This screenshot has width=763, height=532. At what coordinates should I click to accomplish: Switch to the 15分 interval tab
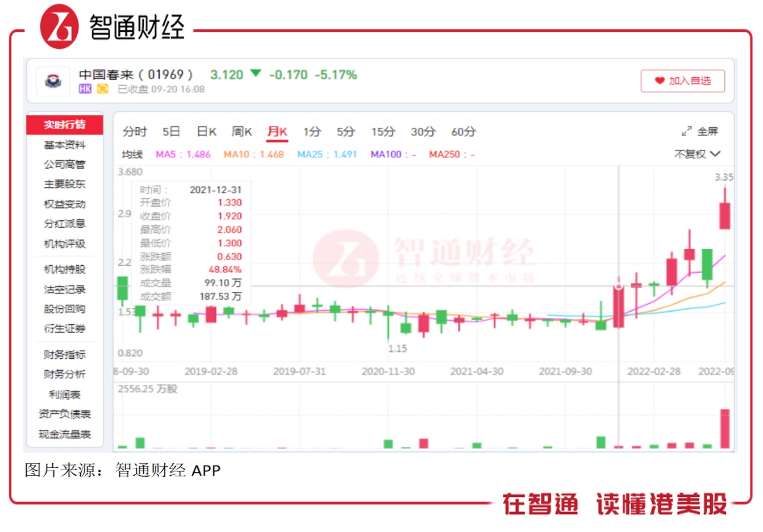(x=383, y=132)
